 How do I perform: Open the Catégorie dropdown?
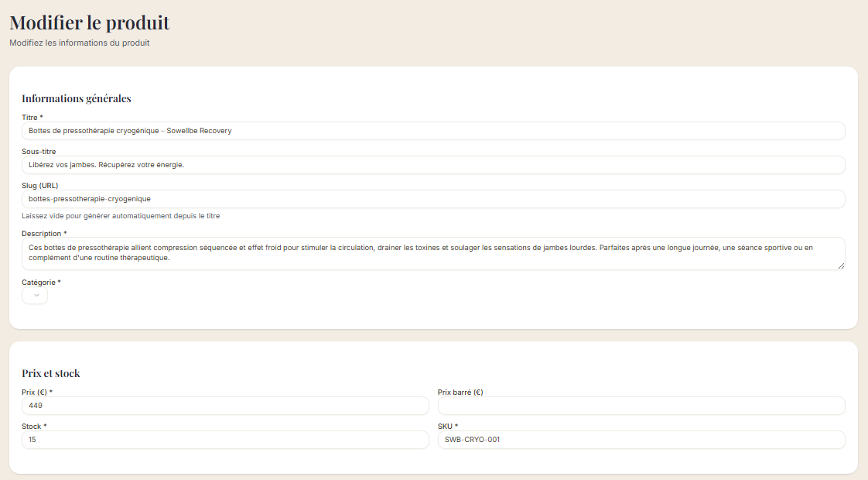[35, 296]
